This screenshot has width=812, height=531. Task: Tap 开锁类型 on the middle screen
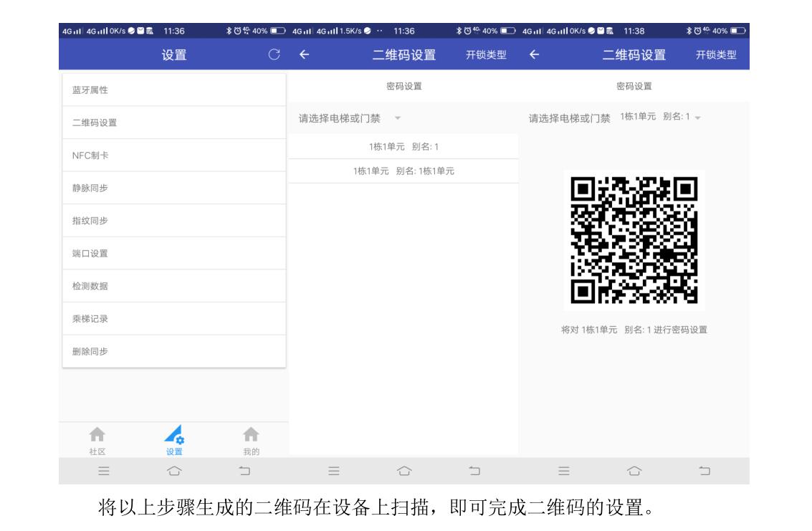486,55
